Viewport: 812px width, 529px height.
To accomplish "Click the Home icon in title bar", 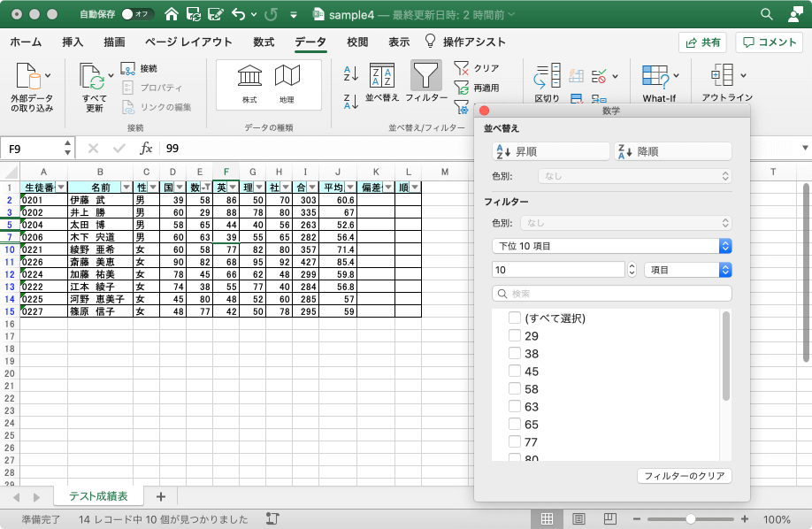I will [172, 14].
